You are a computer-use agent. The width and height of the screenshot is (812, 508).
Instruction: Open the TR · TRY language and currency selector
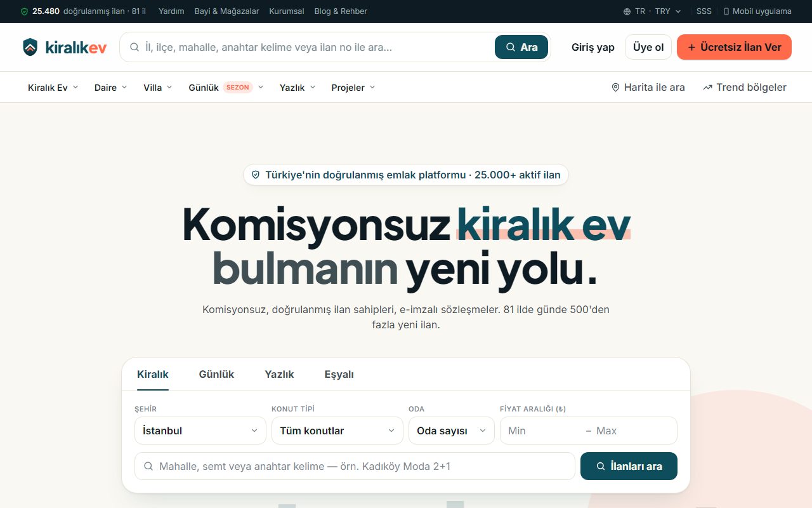[652, 11]
